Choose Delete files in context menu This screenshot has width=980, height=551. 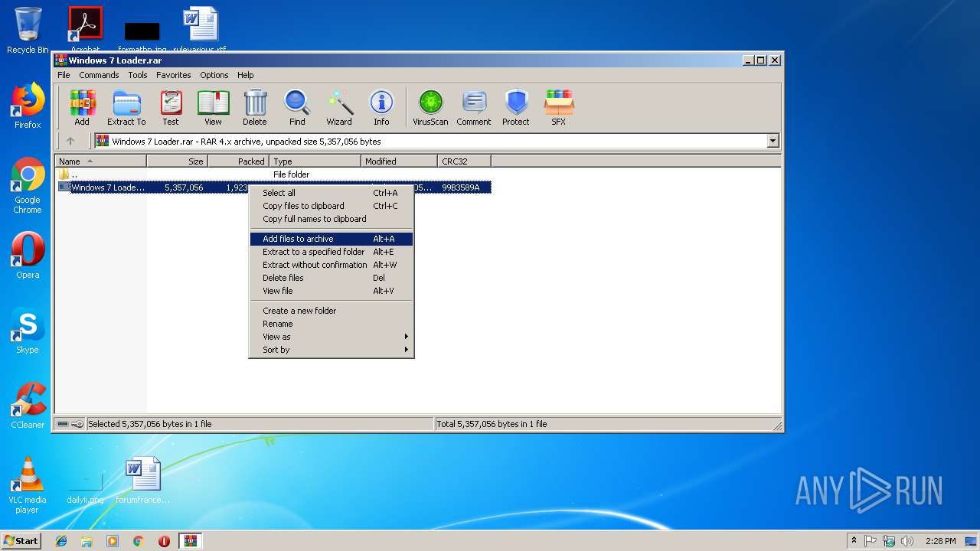coord(332,278)
